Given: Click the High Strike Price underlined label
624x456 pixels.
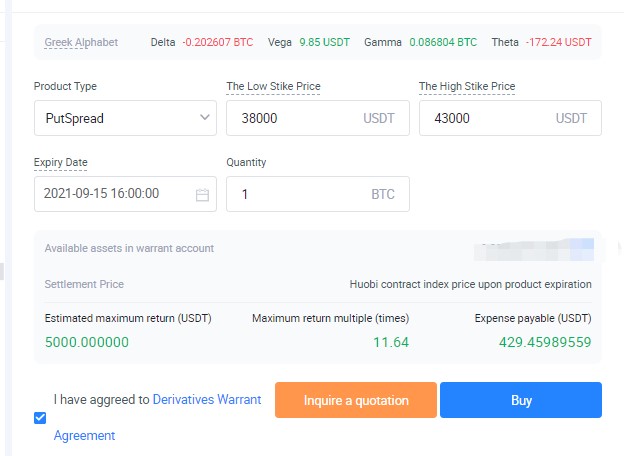Looking at the screenshot, I should 467,87.
